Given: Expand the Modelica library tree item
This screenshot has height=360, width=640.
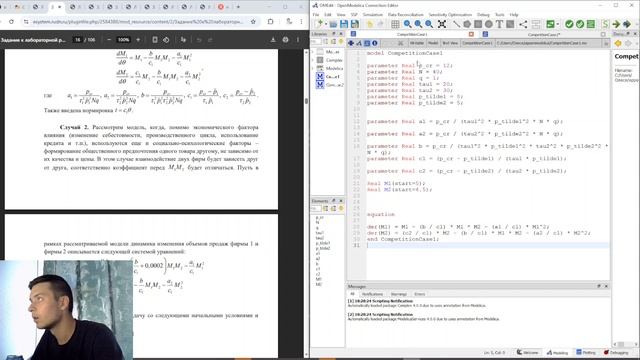Looking at the screenshot, I should tap(313, 68).
